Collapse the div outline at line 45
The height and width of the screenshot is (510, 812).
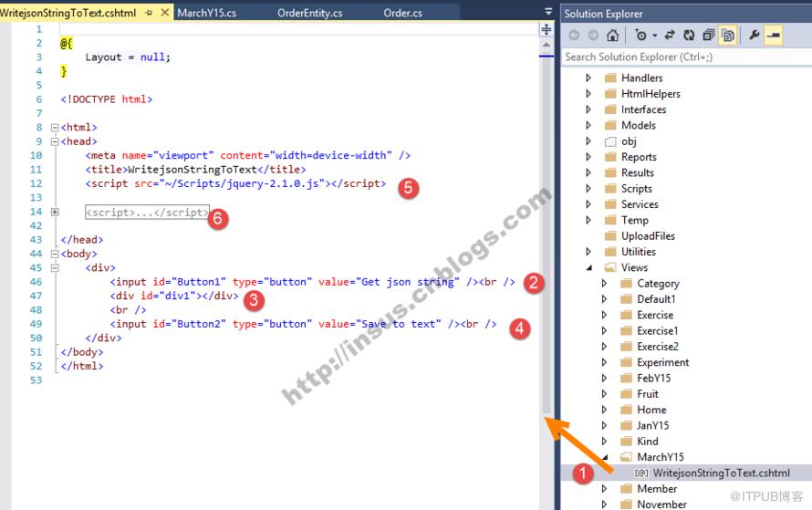coord(55,267)
